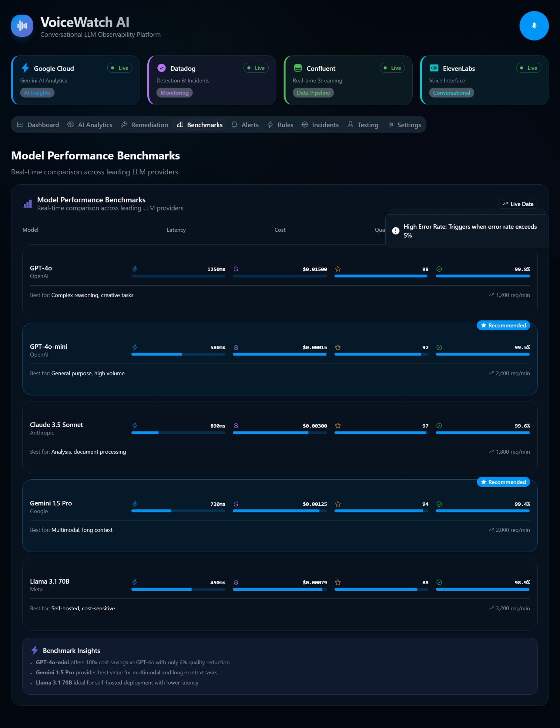Click the Google Cloud lightning bolt icon

(25, 68)
